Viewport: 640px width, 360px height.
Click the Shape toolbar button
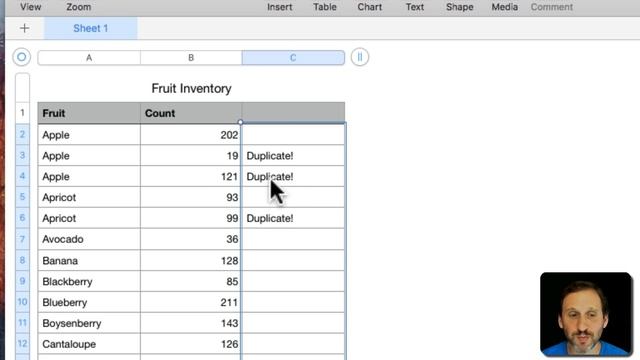pyautogui.click(x=460, y=7)
